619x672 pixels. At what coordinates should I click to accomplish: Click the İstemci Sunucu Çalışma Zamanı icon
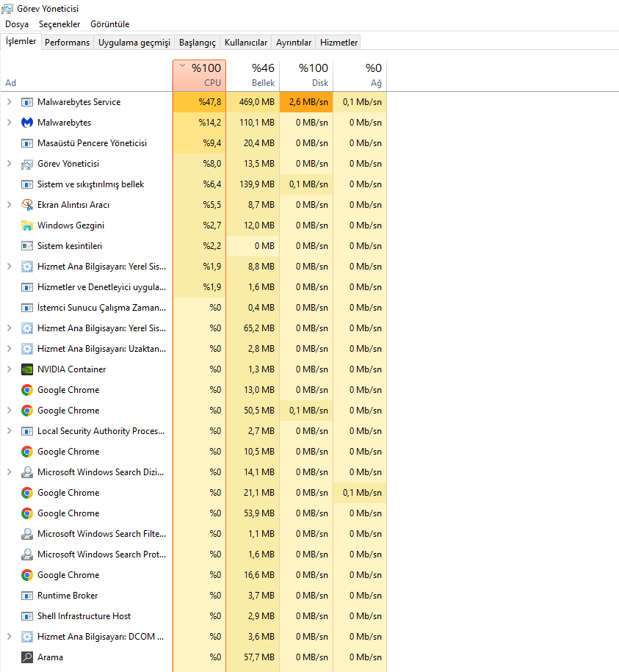click(x=27, y=308)
